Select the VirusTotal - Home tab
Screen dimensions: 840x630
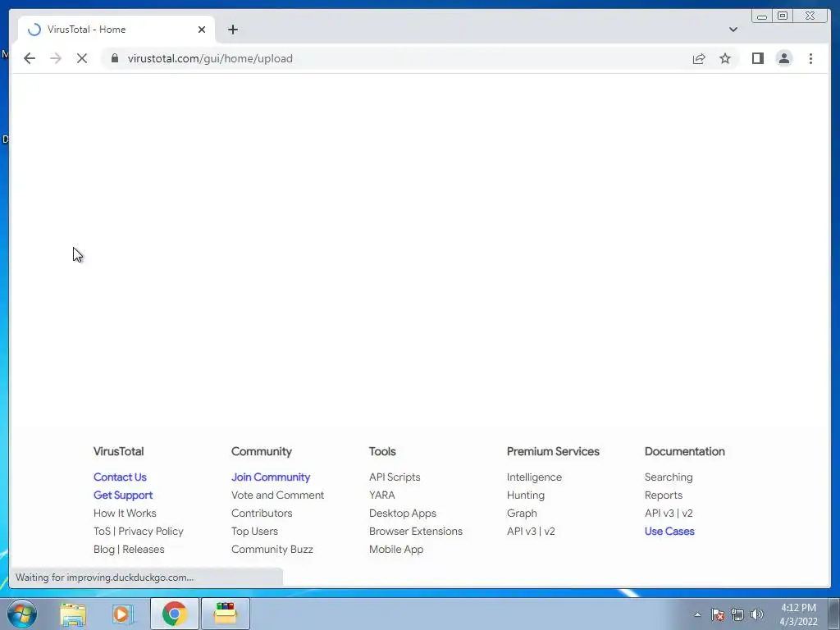(116, 30)
